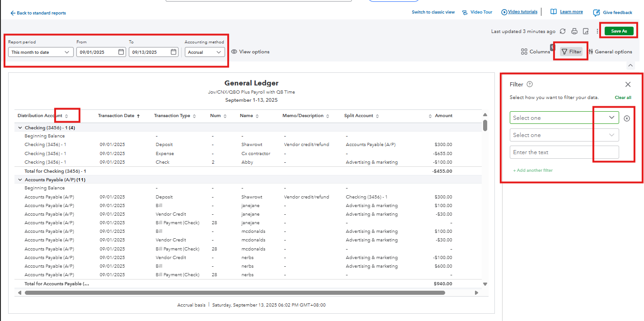Close the Filter panel
Image resolution: width=644 pixels, height=321 pixels.
(x=628, y=84)
